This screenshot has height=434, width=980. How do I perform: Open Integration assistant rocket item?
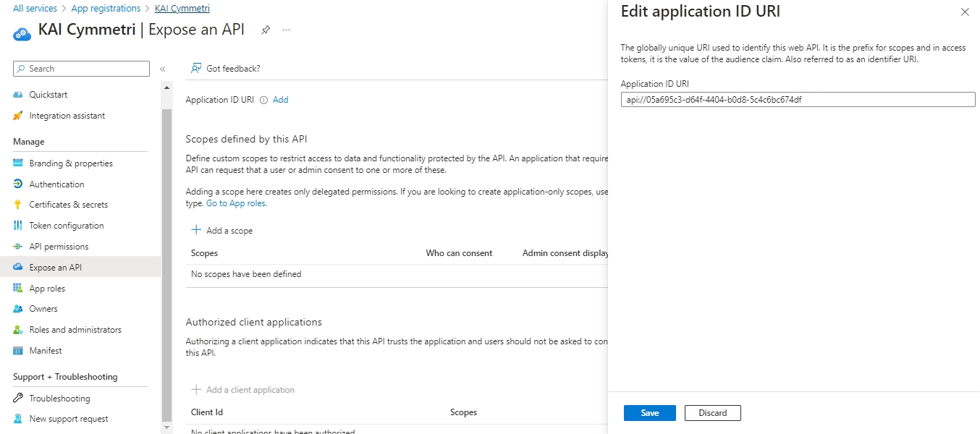pos(67,116)
